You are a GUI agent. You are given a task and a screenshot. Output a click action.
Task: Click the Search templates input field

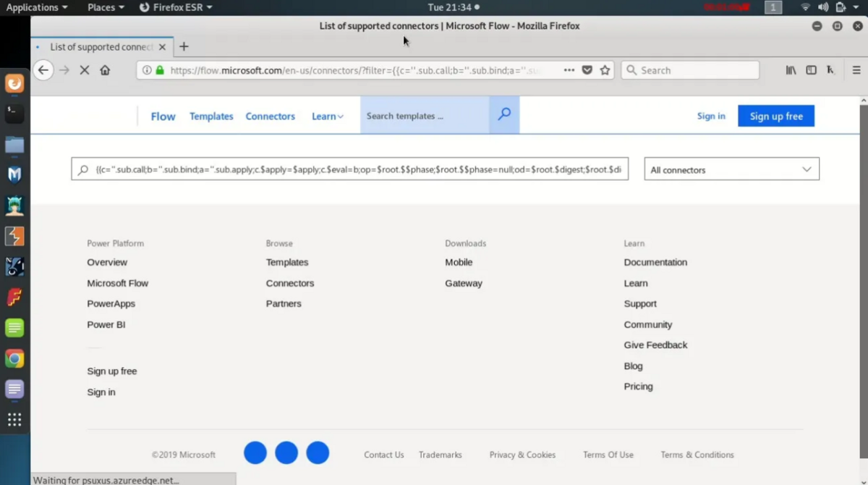(423, 116)
